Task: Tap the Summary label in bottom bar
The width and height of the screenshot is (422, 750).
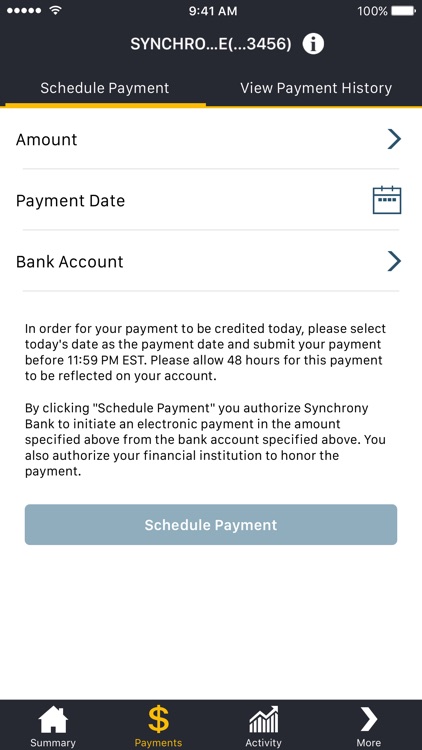Action: [53, 743]
